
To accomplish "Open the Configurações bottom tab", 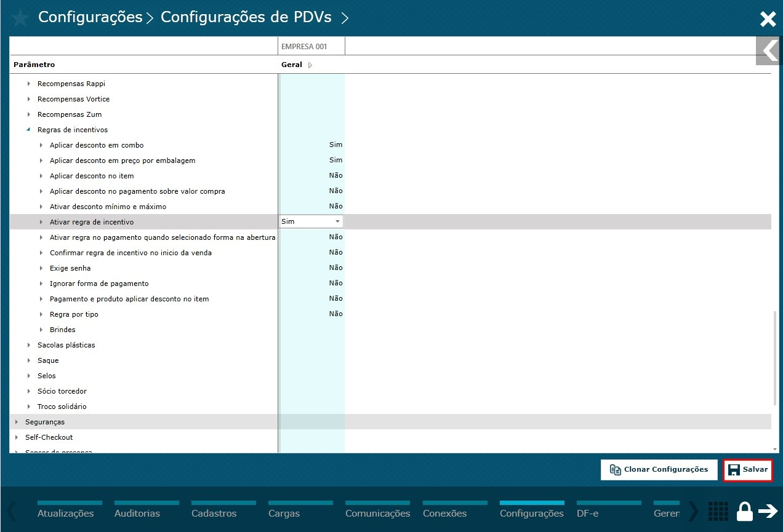I will tap(532, 512).
